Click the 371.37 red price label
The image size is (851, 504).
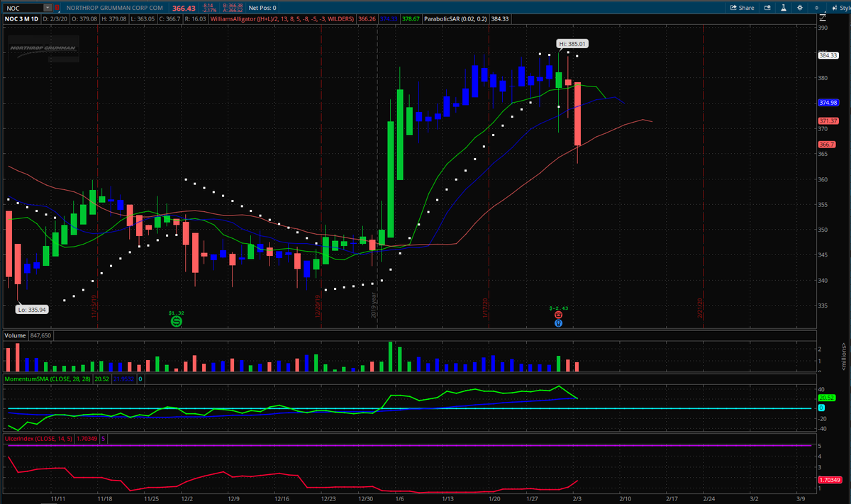click(x=828, y=121)
